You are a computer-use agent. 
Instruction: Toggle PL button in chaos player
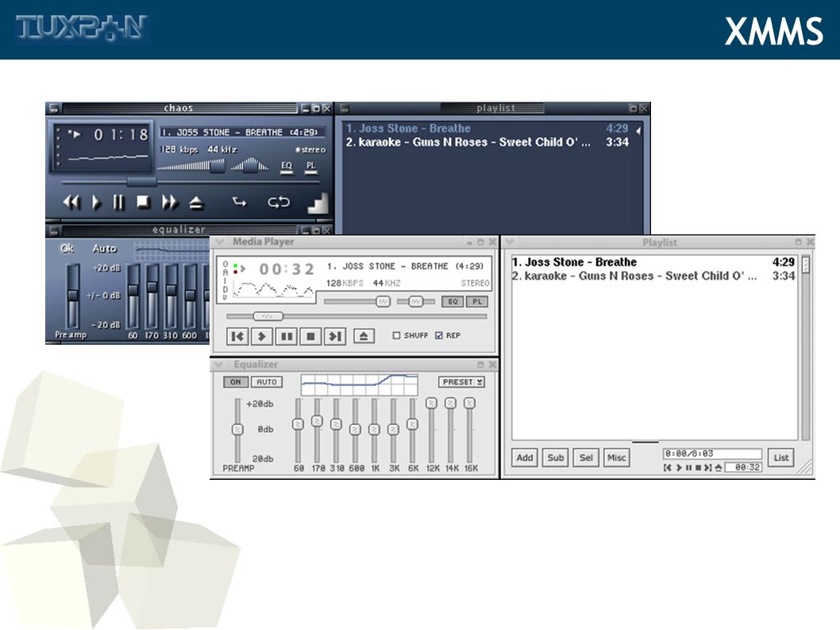coord(310,168)
